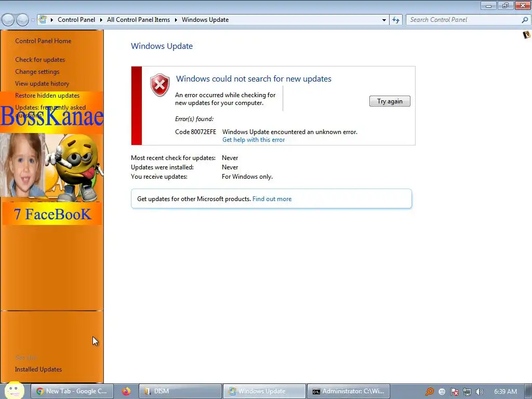This screenshot has width=532, height=399.
Task: Click the round white tray icon
Action: [442, 392]
